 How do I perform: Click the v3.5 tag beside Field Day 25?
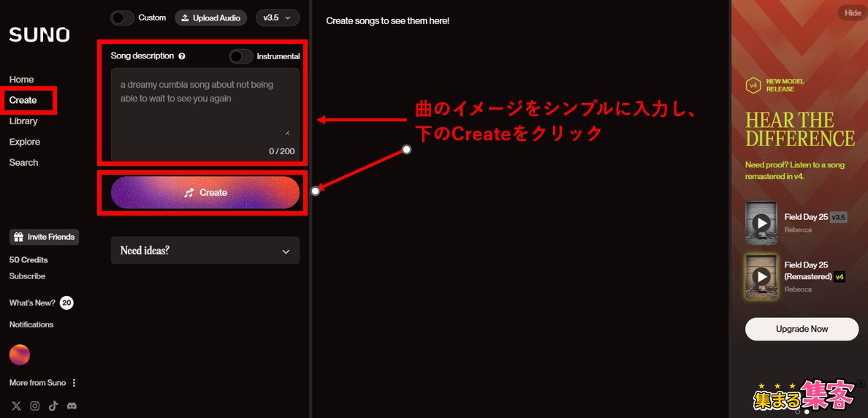click(838, 217)
